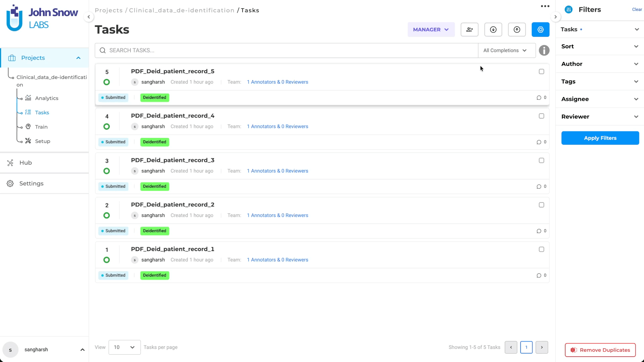Click comment icon on PDF_Deid_patient_record_5
The height and width of the screenshot is (362, 644).
click(x=539, y=98)
